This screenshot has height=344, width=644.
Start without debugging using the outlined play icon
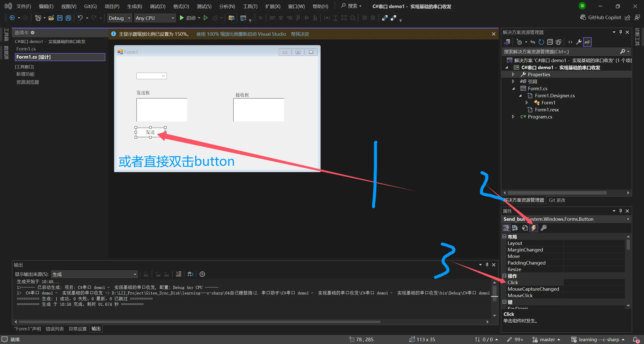coord(206,18)
